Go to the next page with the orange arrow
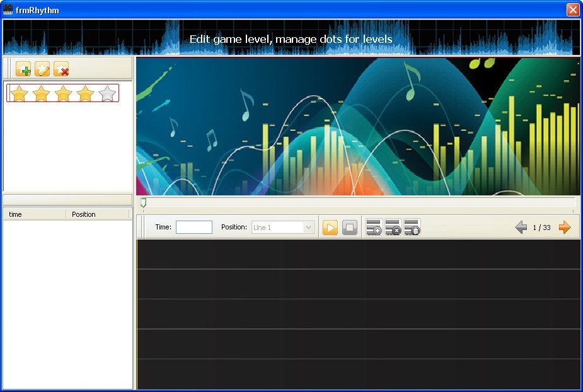 565,228
